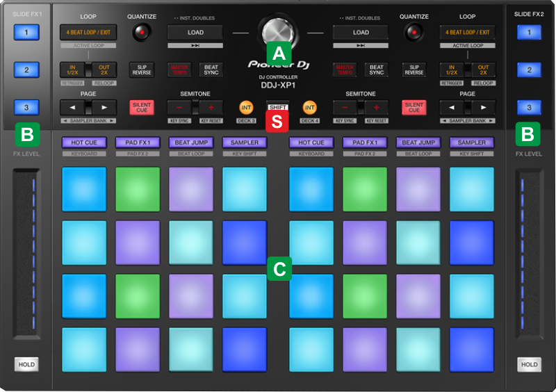Set loop OUT 2X on left deck

pyautogui.click(x=104, y=70)
